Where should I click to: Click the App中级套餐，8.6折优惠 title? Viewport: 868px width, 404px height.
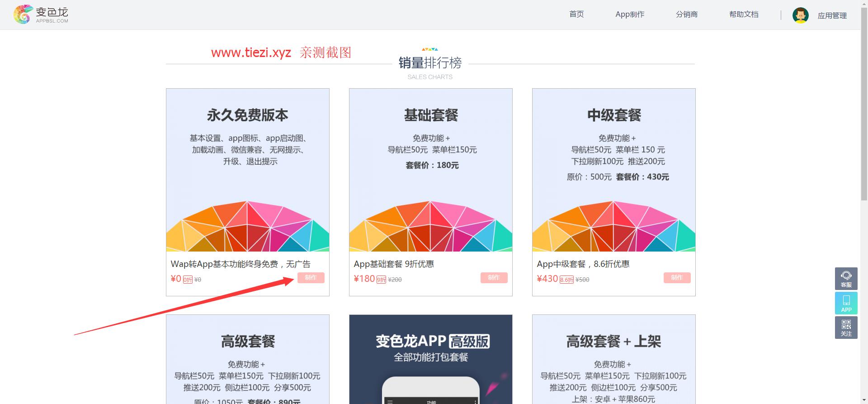tap(583, 264)
